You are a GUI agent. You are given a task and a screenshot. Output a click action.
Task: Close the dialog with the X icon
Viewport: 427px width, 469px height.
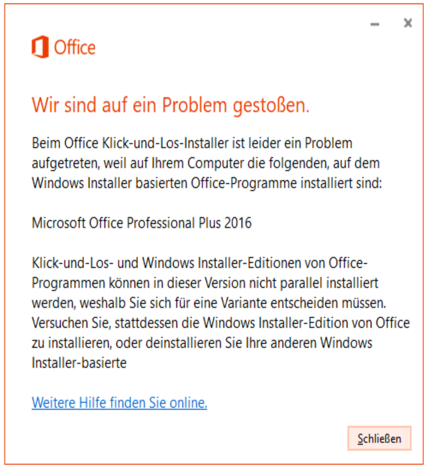(408, 23)
